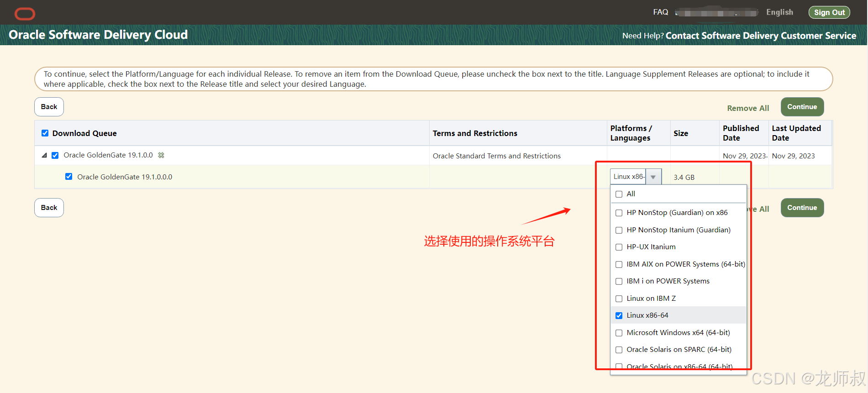Uncheck the Oracle GoldenGate 19.1.0.0 release checkbox
The image size is (868, 393).
(55, 155)
